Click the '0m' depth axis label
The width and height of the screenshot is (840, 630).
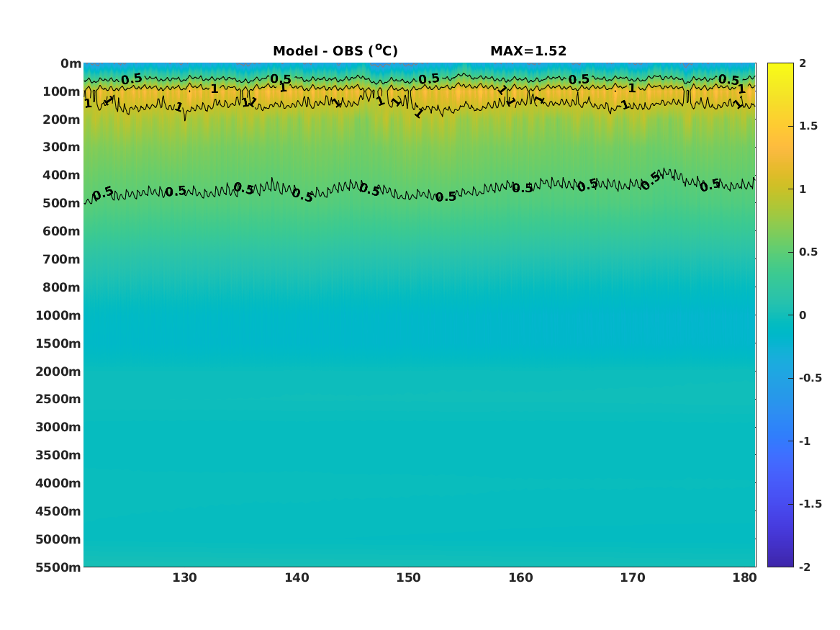coord(71,64)
